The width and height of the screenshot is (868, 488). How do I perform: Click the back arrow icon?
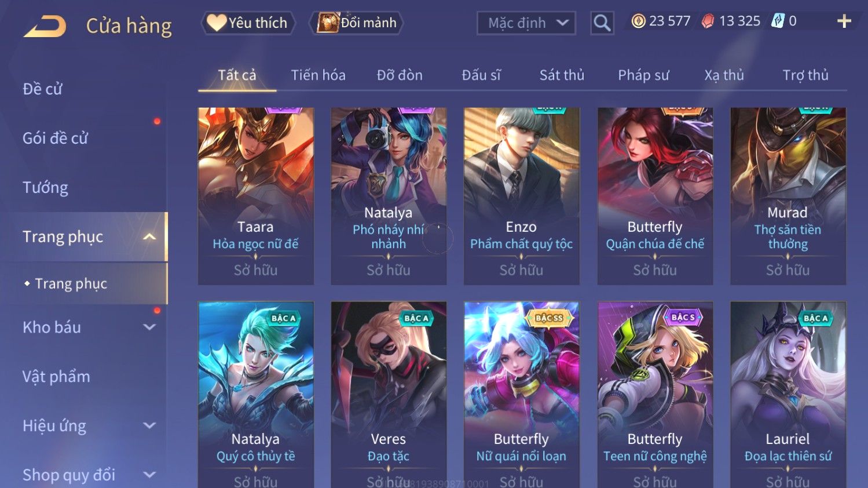pos(45,26)
